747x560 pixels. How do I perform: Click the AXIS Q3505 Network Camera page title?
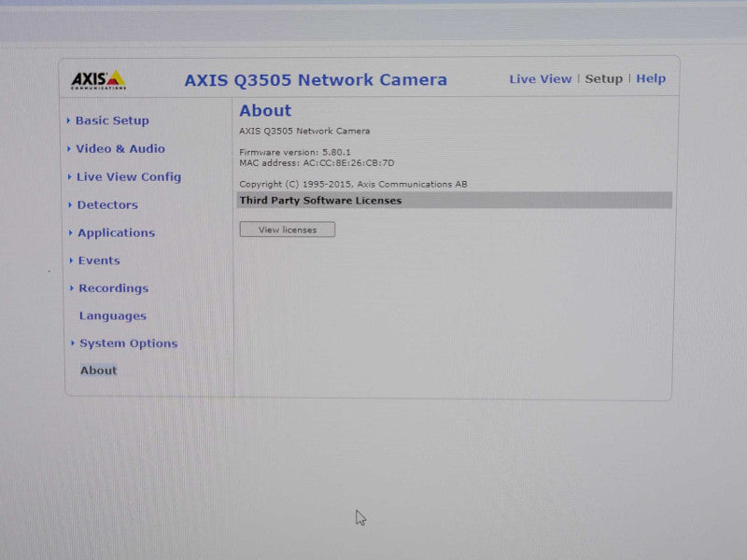pyautogui.click(x=316, y=80)
